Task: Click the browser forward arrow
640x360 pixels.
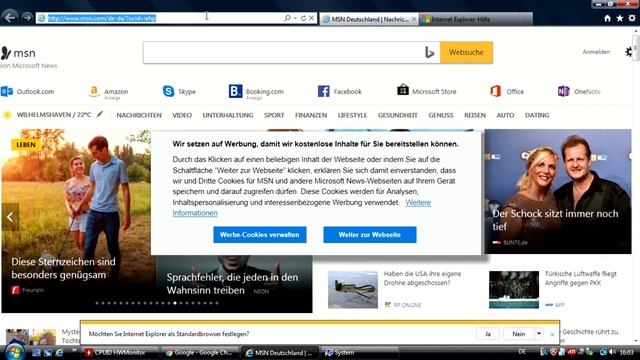Action: 27,18
